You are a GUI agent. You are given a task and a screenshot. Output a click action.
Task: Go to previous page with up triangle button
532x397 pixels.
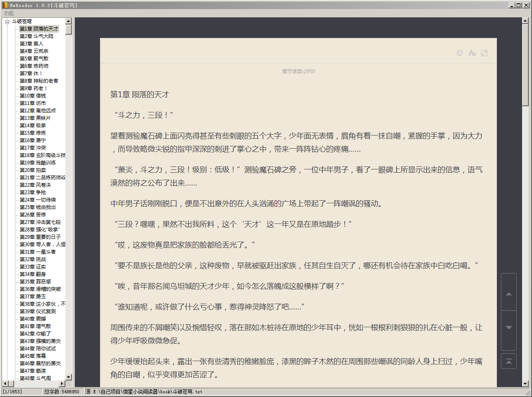(x=509, y=294)
